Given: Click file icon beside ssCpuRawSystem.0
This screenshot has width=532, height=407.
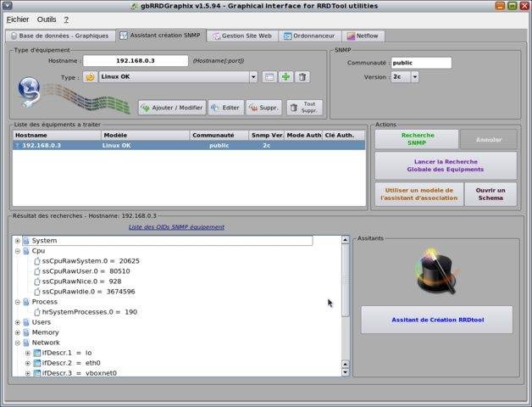Looking at the screenshot, I should point(37,261).
